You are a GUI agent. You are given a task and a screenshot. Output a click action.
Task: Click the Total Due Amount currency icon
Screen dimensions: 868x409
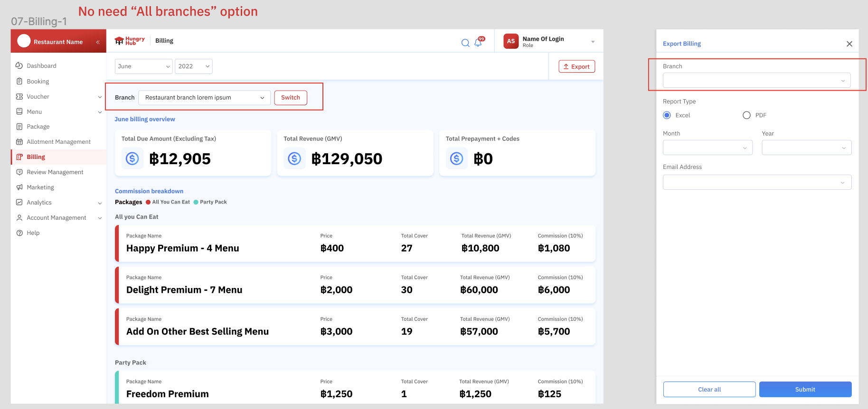[132, 158]
